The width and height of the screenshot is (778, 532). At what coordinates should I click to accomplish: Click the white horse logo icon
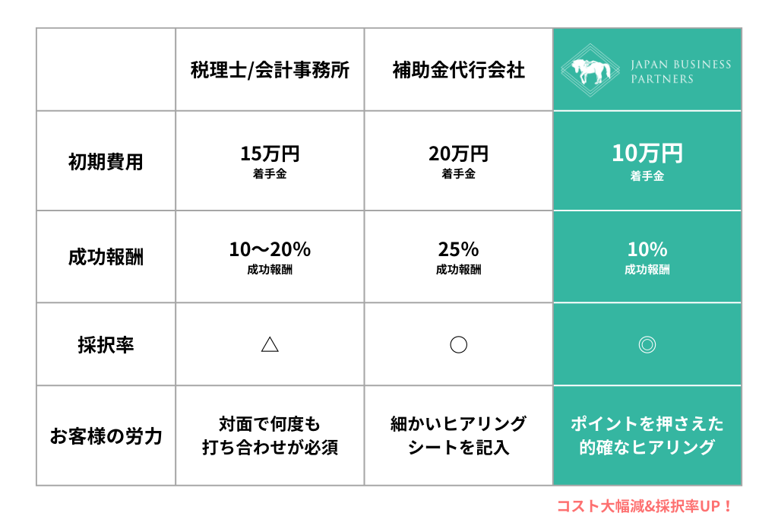(590, 70)
